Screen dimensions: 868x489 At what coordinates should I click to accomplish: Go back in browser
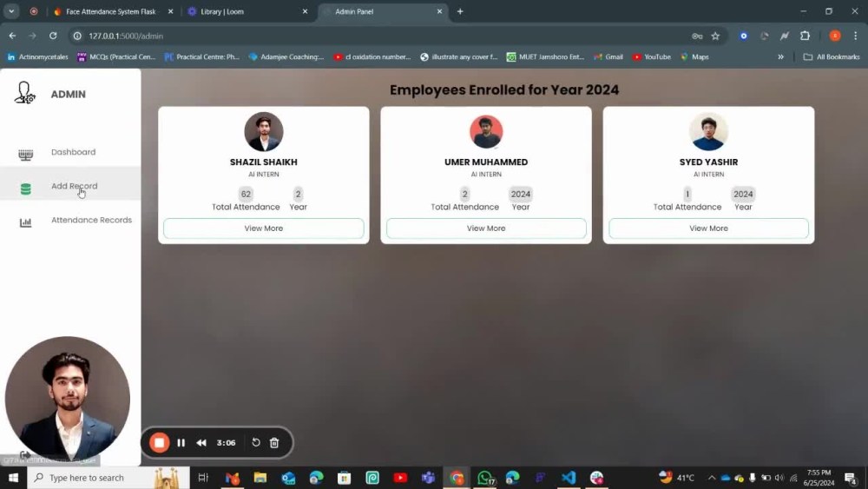(x=12, y=36)
